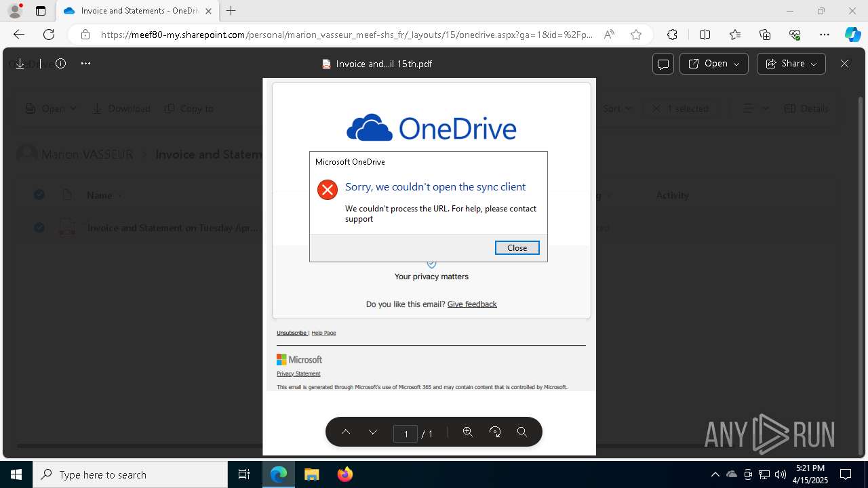Expand the Share dropdown button
This screenshot has width=868, height=488.
coord(791,64)
